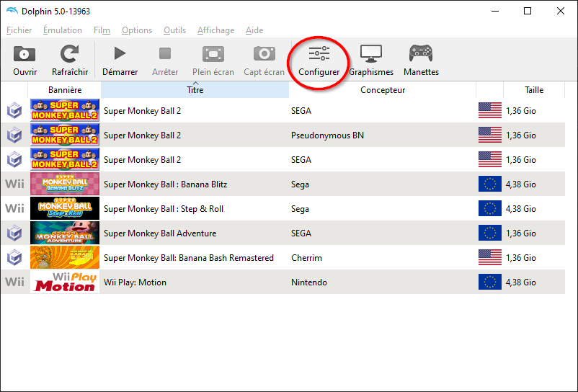Click GameCube icon in Pseudonymous BN row

click(x=14, y=135)
